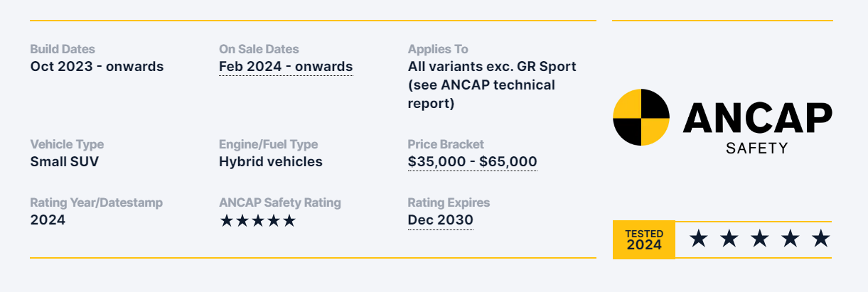Click the Engine/Fuel Type label
868x292 pixels.
point(268,145)
